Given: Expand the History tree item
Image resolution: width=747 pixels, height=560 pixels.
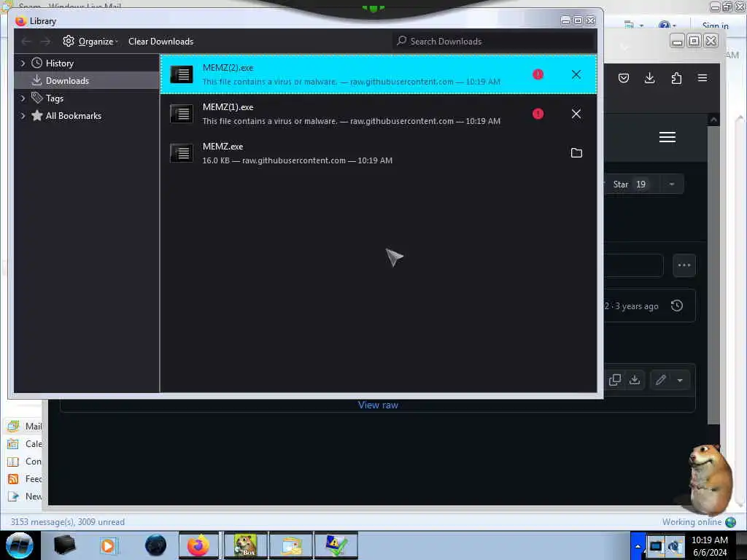Looking at the screenshot, I should (x=23, y=63).
